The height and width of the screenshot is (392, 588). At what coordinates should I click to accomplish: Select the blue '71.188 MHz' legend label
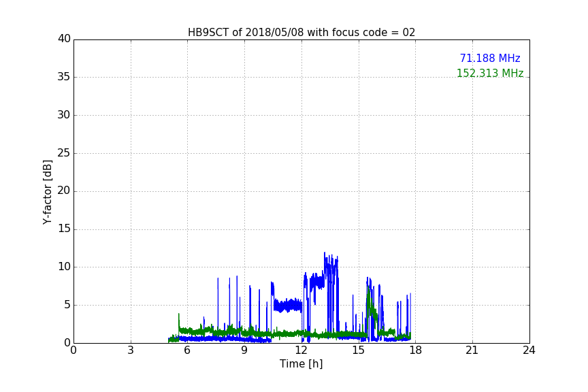coord(490,58)
